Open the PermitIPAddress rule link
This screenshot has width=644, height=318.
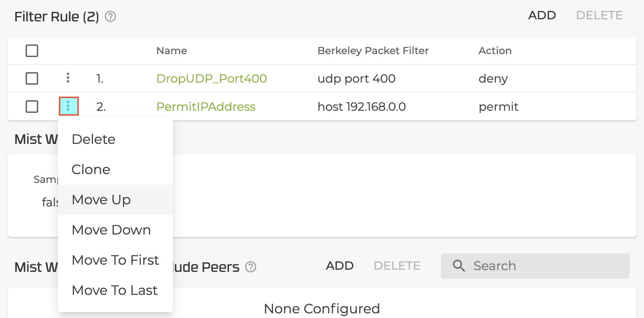[x=206, y=107]
